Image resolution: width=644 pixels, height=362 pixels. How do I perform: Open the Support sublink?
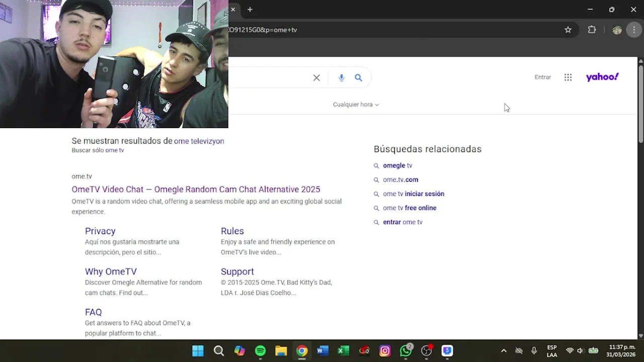point(237,271)
